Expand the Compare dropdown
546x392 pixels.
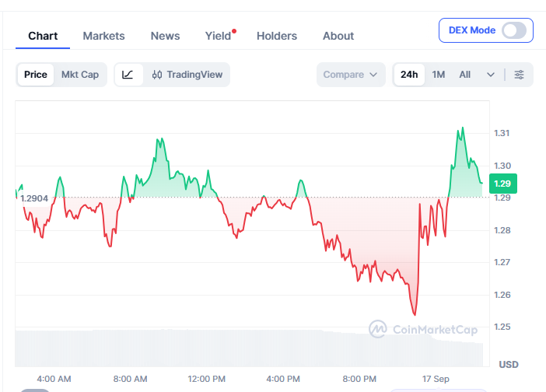351,75
